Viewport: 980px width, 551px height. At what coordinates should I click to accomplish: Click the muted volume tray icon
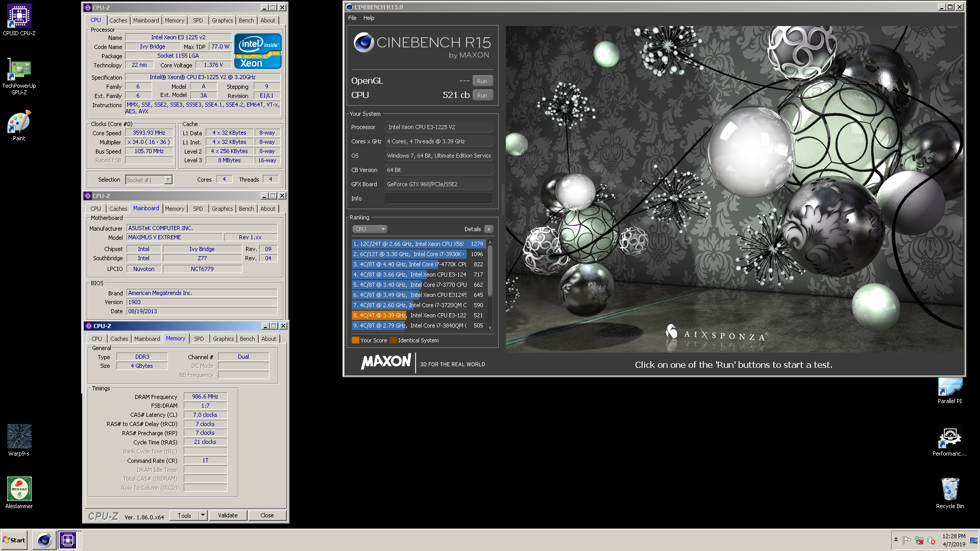click(x=932, y=540)
